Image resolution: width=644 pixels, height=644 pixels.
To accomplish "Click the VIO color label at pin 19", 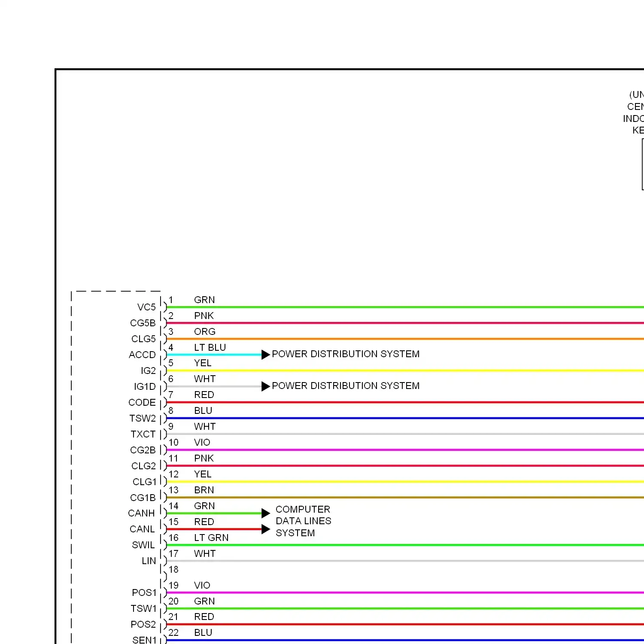I will pos(202,586).
